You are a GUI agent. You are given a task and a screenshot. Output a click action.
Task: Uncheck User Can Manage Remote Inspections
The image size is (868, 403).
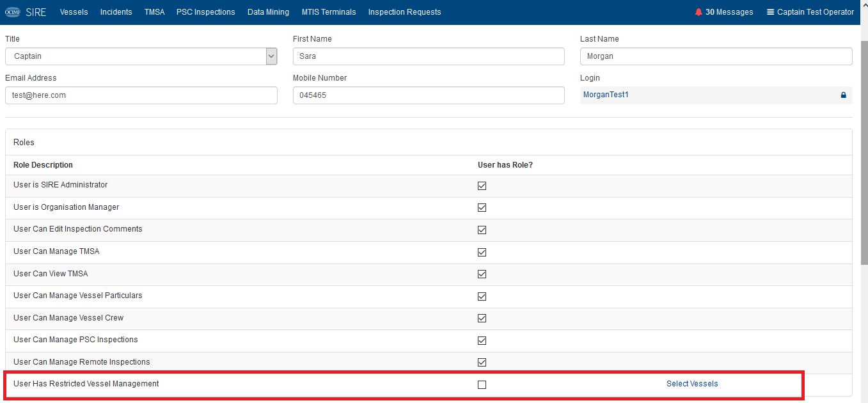point(482,362)
